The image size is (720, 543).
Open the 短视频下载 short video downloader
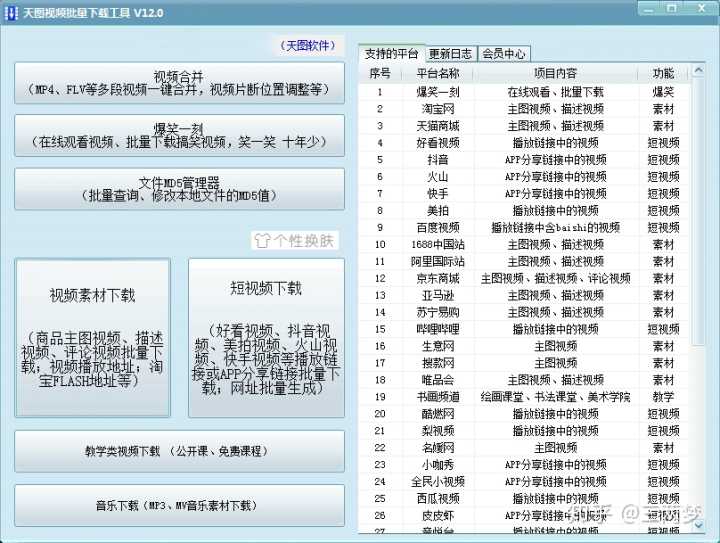[x=266, y=337]
